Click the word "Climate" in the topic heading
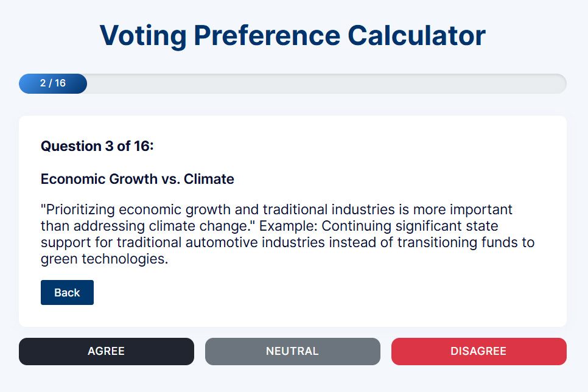This screenshot has width=588, height=392. [x=209, y=179]
